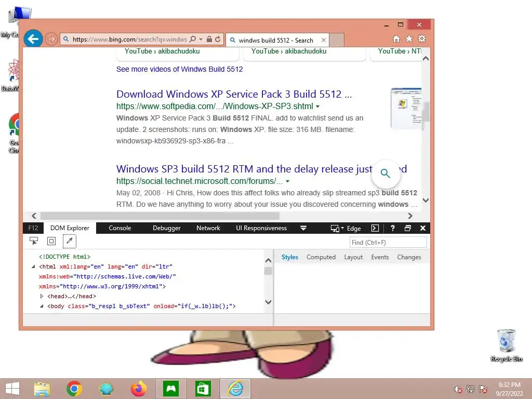Image resolution: width=532 pixels, height=399 pixels.
Task: Expand the head node in DOM tree
Action: [x=42, y=296]
